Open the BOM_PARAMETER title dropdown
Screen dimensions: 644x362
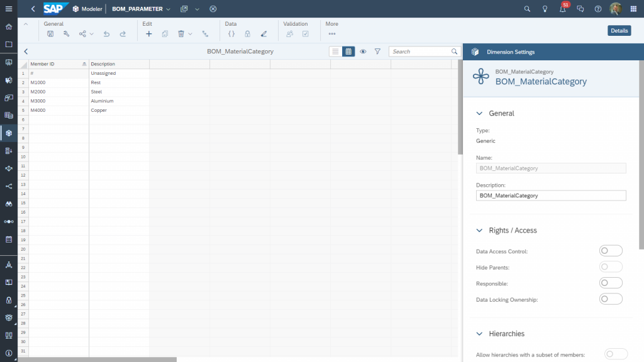(x=168, y=9)
